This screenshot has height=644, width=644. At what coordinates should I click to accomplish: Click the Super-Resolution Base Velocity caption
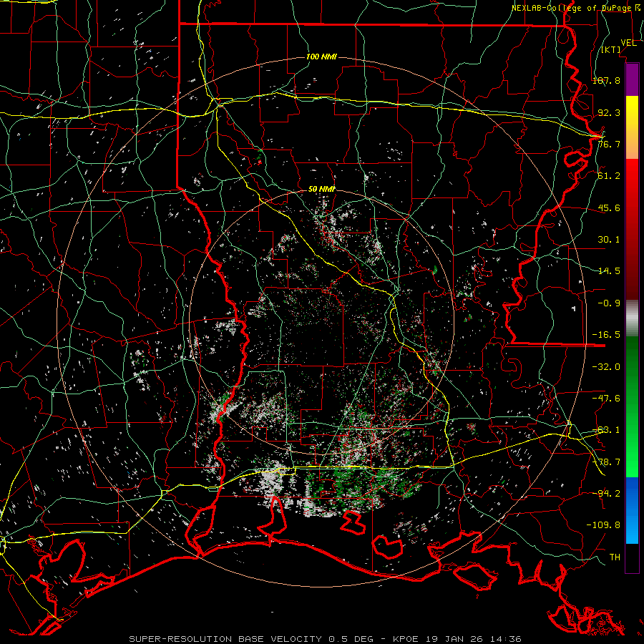326,639
